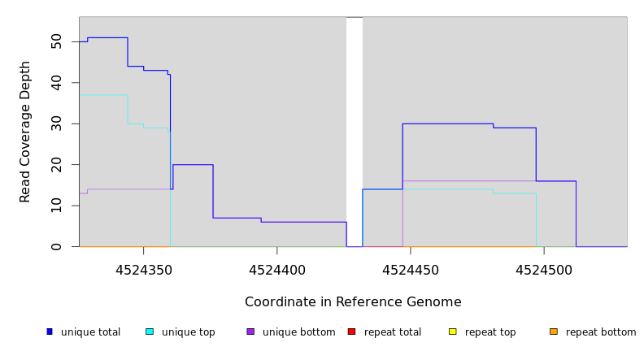Viewport: 644px width, 351px height.
Task: Click the red repeat total legend swatch
Action: [x=351, y=331]
